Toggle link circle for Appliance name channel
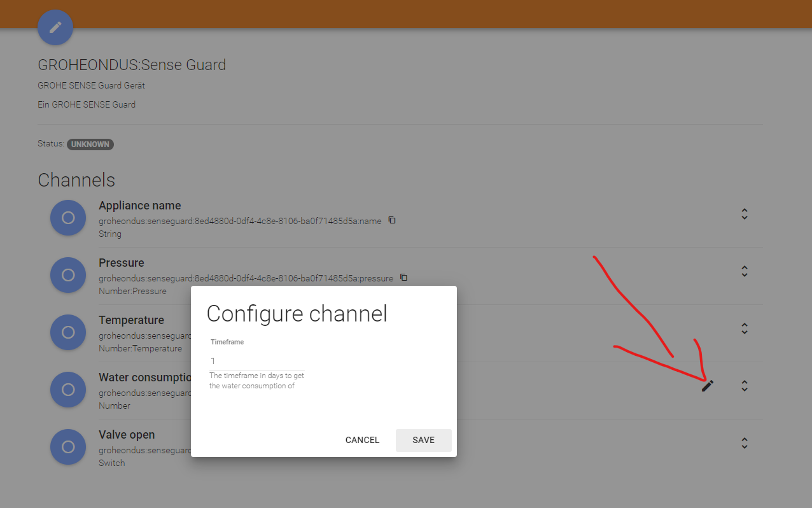Screen dimensions: 812x508 click(x=68, y=218)
